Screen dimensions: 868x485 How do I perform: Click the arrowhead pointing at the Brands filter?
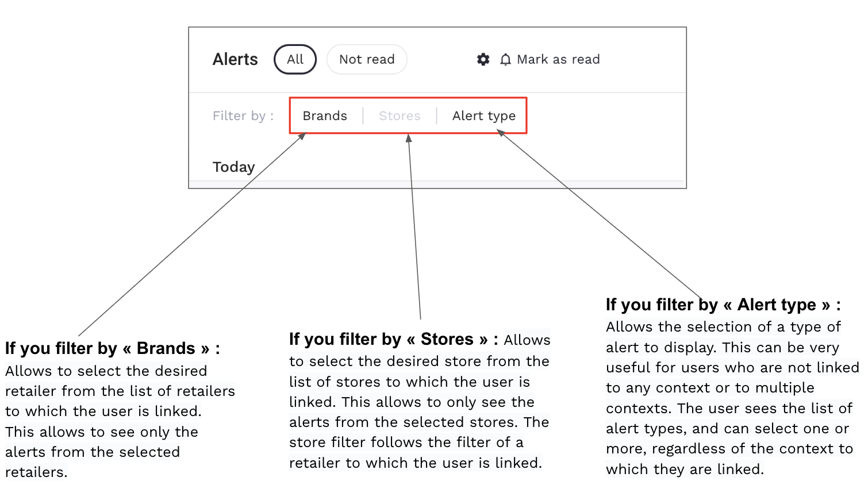coord(302,137)
